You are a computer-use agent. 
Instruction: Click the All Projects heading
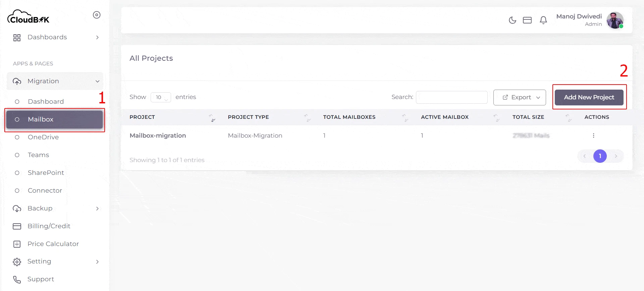151,58
